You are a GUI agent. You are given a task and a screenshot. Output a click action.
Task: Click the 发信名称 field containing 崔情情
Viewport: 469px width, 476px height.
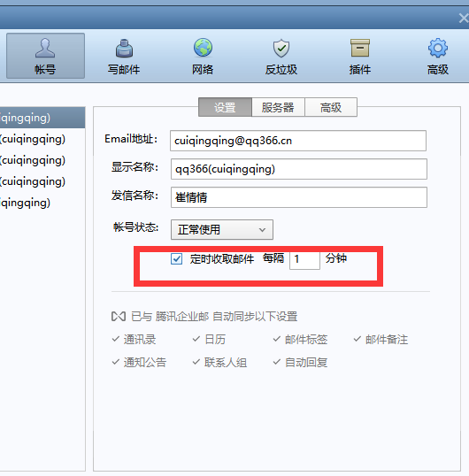299,197
